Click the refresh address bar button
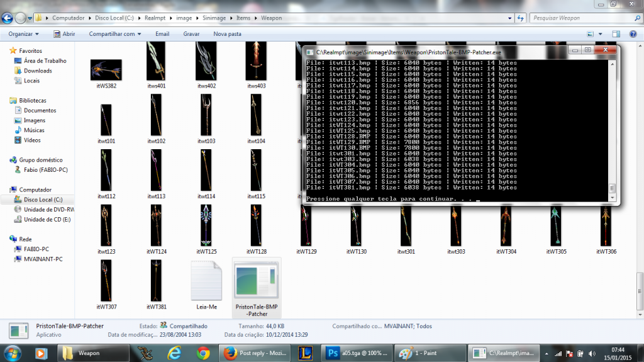The image size is (644, 362). 520,18
